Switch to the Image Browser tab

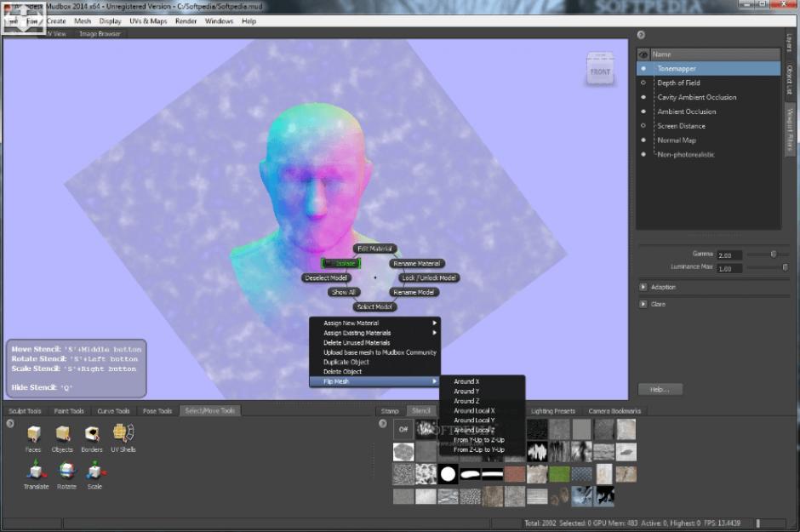[x=100, y=34]
